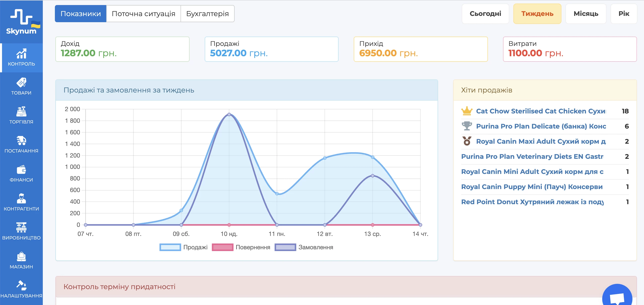This screenshot has height=305, width=644.
Task: Click the Продажі 5027.00 грн. card
Action: click(x=272, y=49)
